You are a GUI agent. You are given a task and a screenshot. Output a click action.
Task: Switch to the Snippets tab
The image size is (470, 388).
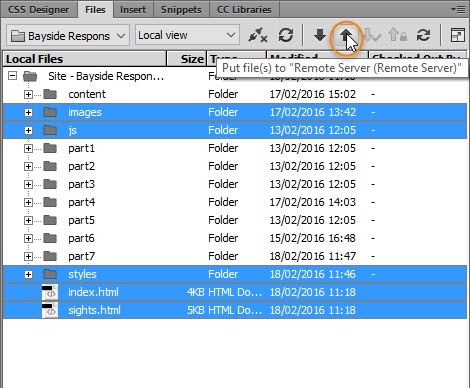pyautogui.click(x=181, y=9)
